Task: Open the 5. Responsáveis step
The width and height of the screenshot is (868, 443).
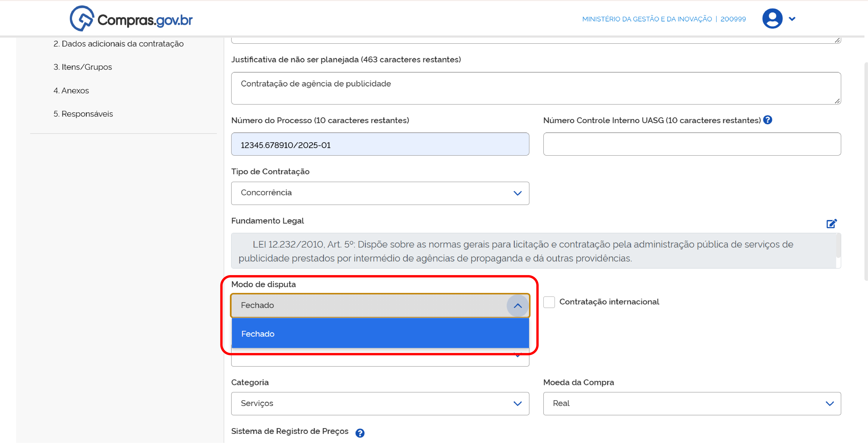Action: click(x=83, y=114)
